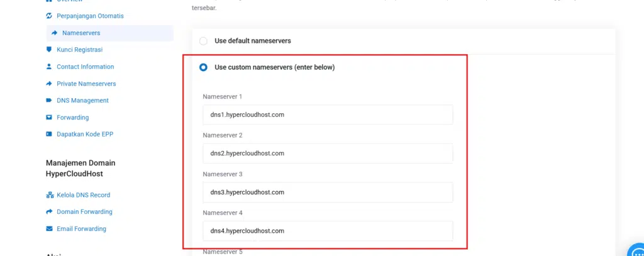Screen dimensions: 644x256
Task: Open DNS Management in sidebar
Action: pyautogui.click(x=82, y=100)
